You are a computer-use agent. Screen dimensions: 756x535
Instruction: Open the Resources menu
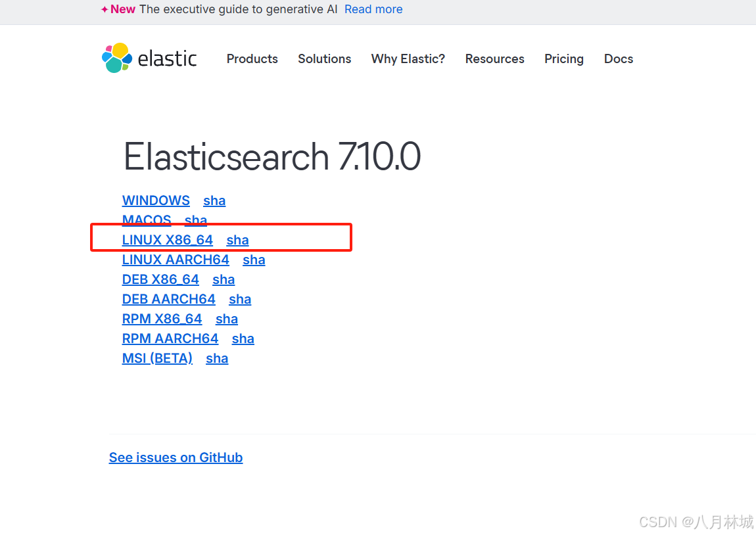494,58
